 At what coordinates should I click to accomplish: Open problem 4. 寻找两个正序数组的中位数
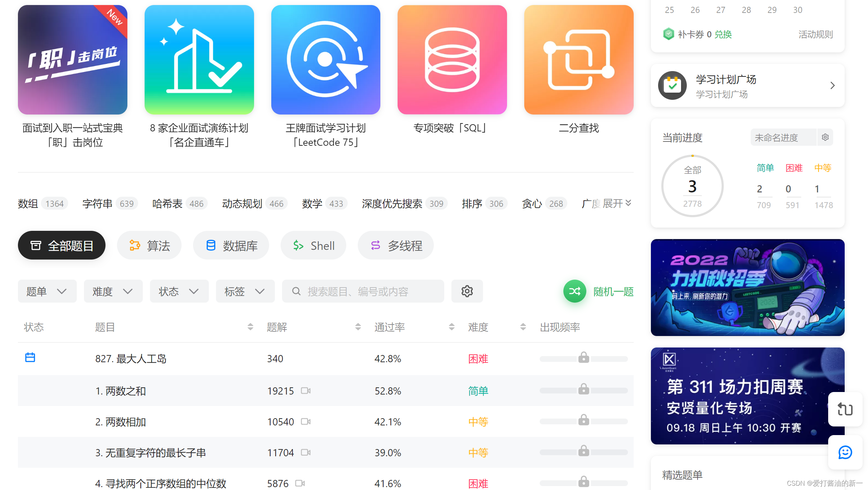click(161, 484)
